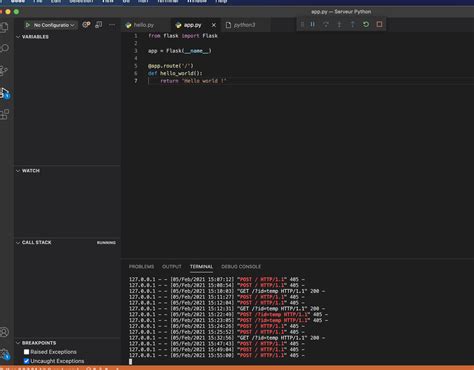The height and width of the screenshot is (370, 474).
Task: Open the Extensions view
Action: coord(4,114)
